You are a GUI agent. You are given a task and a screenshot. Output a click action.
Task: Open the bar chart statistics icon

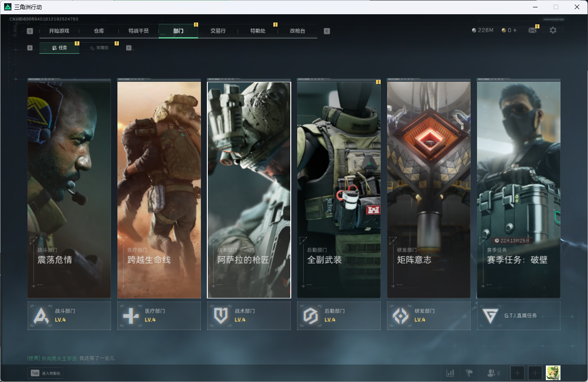point(450,373)
